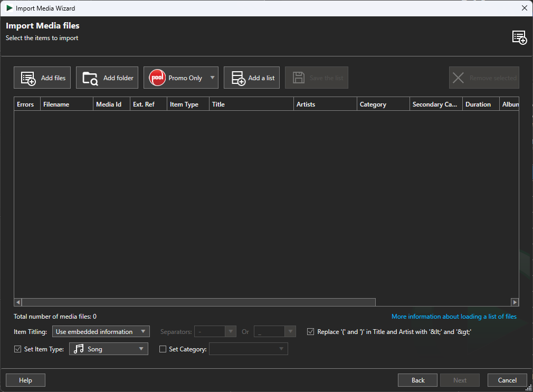Click the red Promo Only pool icon
533x392 pixels.
(x=157, y=78)
